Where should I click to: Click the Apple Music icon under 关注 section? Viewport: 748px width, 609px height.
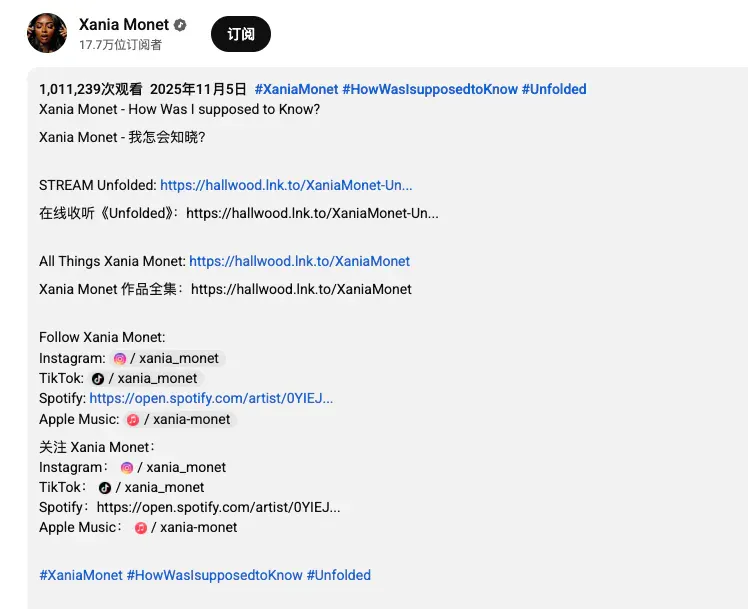point(141,528)
